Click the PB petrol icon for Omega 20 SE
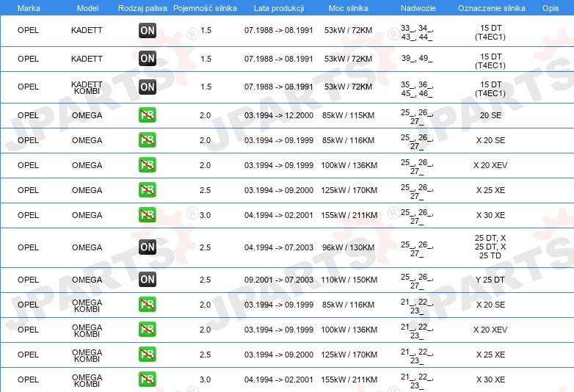The height and width of the screenshot is (392, 574). (148, 115)
